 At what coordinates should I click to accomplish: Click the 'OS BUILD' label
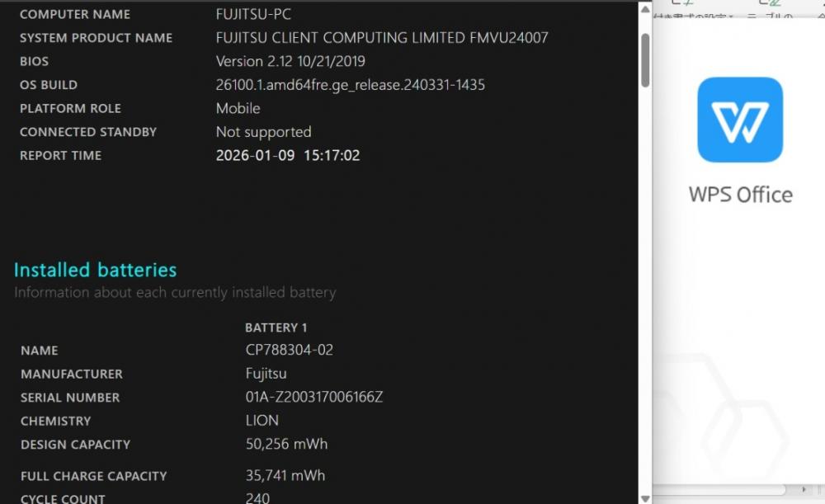pyautogui.click(x=49, y=85)
